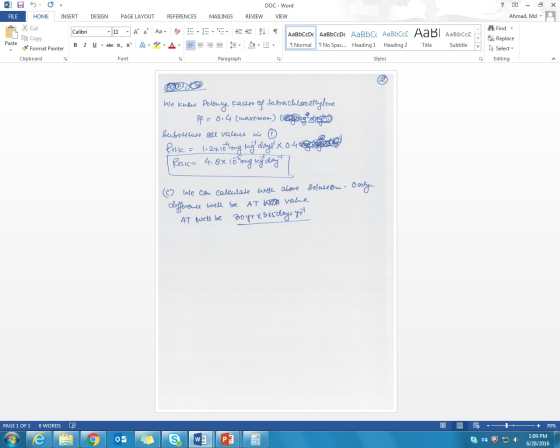Image resolution: width=560 pixels, height=448 pixels.
Task: Click the Redo icon in title bar
Action: point(50,5)
